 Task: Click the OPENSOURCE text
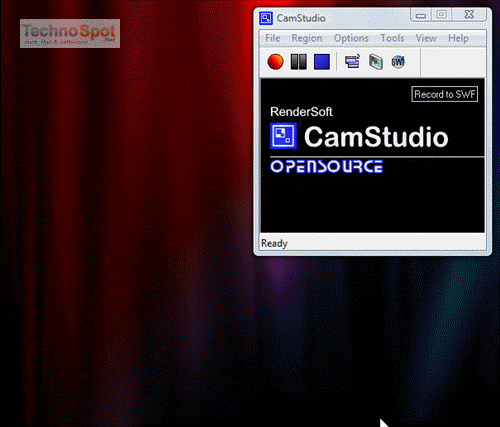pos(326,166)
